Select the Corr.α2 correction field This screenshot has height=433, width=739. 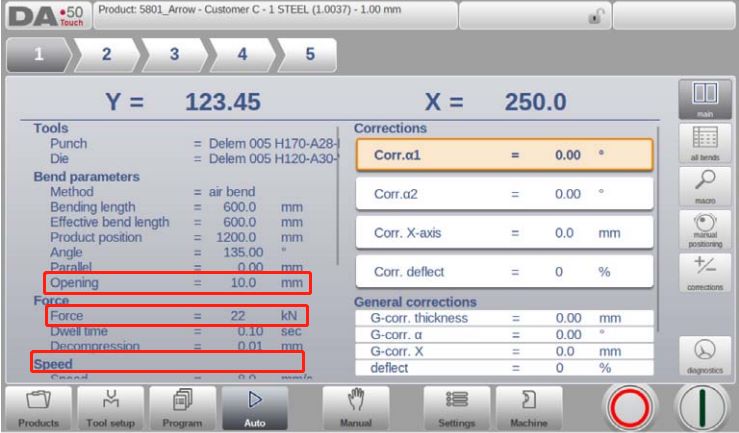pos(504,194)
